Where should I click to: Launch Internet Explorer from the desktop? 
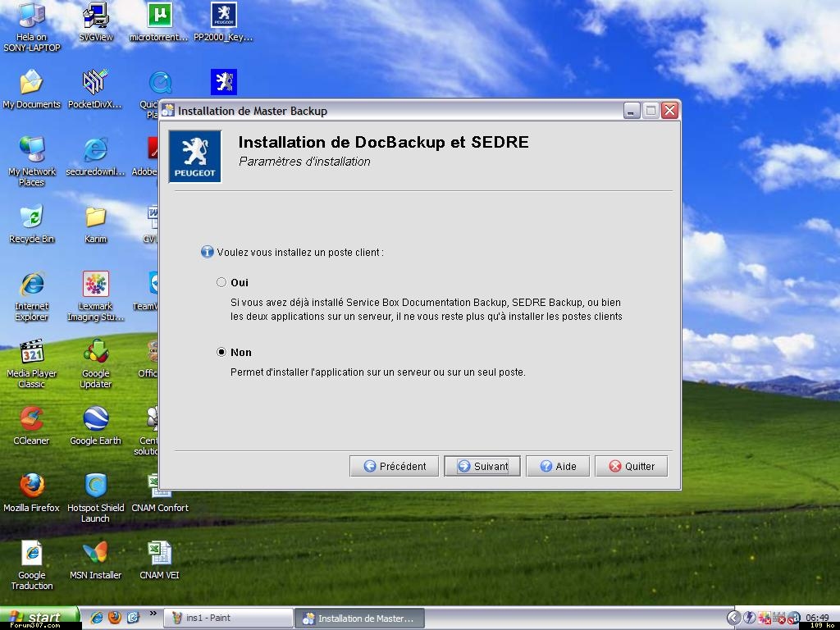(x=32, y=296)
